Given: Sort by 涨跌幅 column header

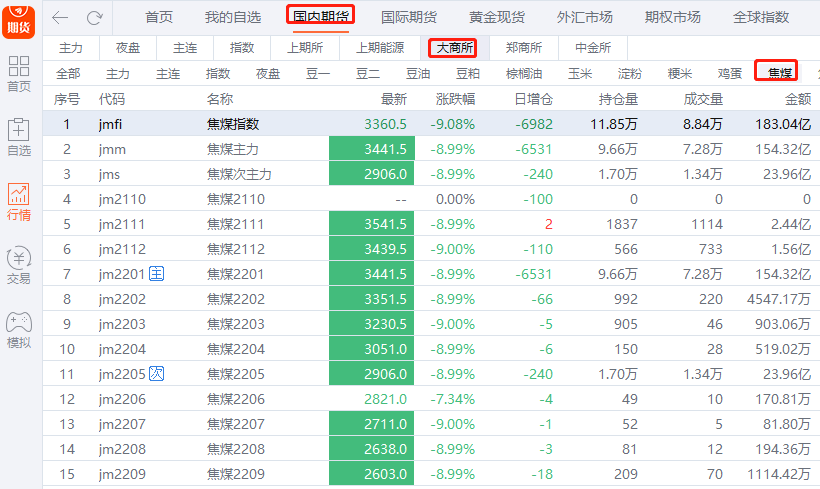Looking at the screenshot, I should point(455,99).
